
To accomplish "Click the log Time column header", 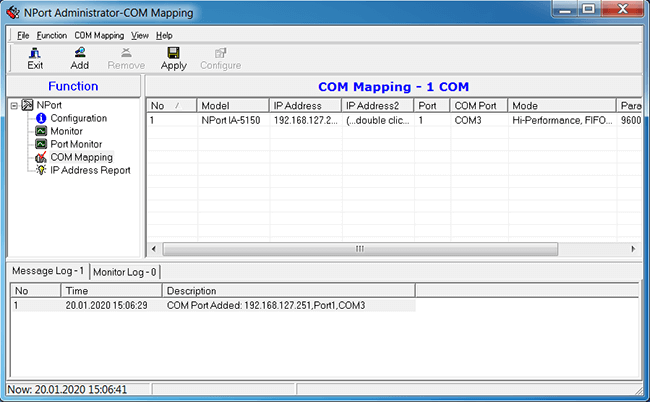I will [x=112, y=291].
